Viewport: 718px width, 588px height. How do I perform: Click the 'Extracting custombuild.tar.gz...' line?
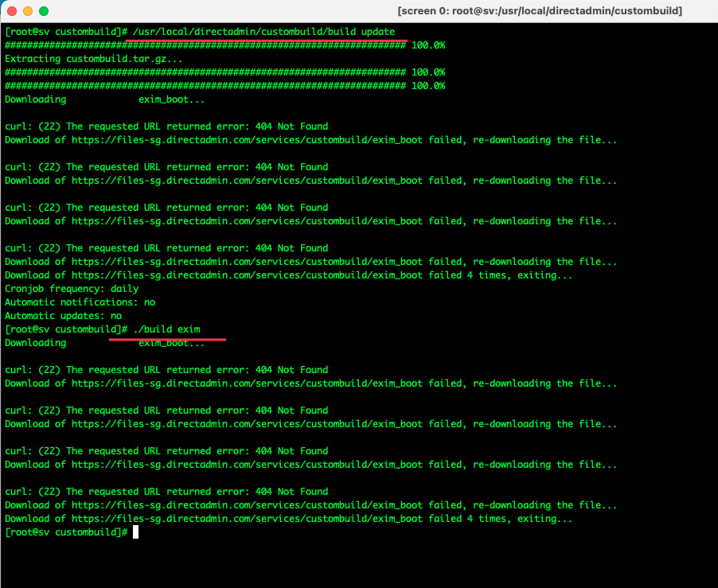click(94, 59)
